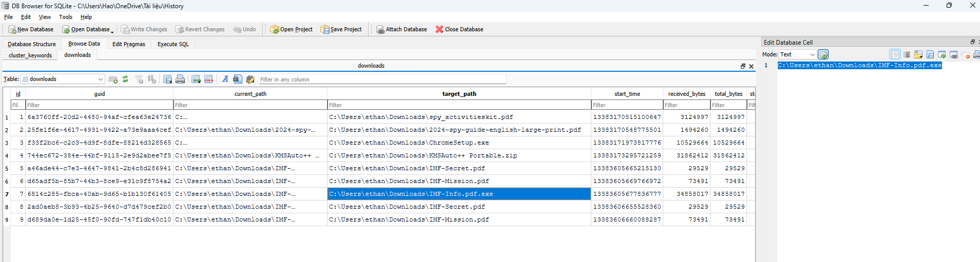Switch to the Edit Pragmas tab

pyautogui.click(x=129, y=44)
